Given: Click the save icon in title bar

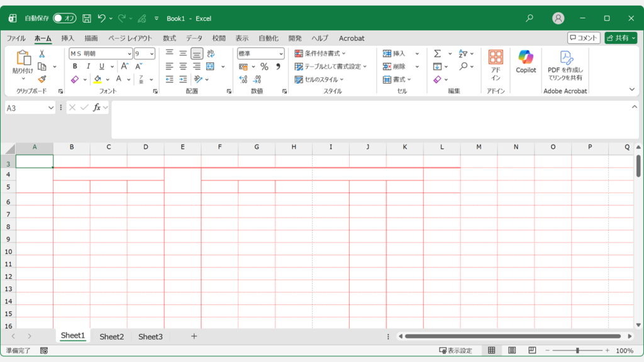Looking at the screenshot, I should tap(87, 19).
